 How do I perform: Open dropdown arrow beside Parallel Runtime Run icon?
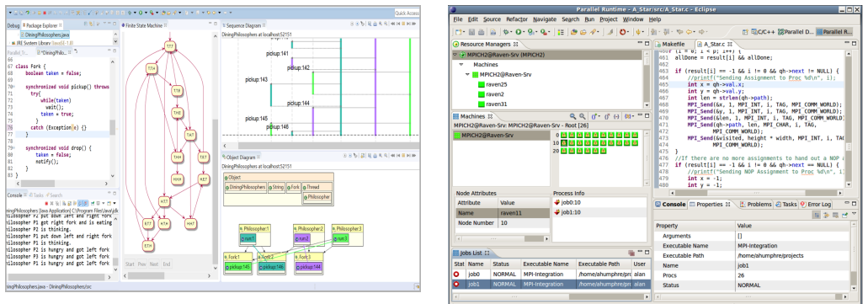point(524,32)
